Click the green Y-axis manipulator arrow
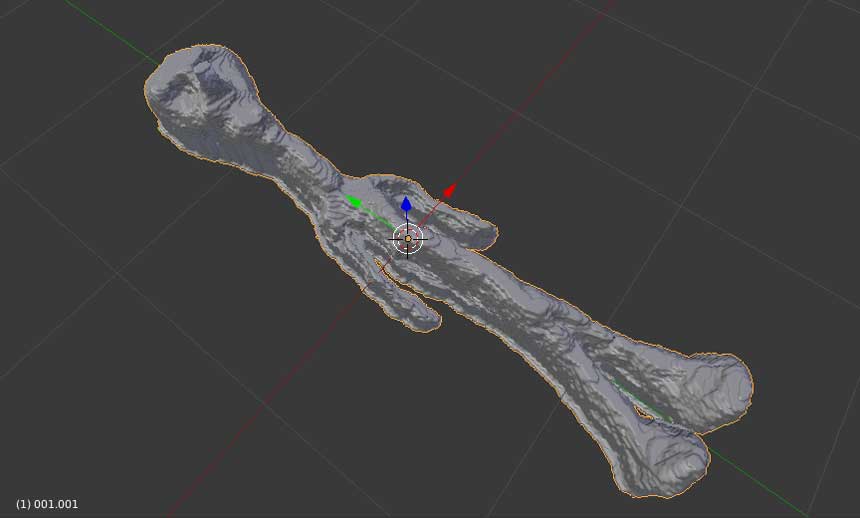The image size is (860, 518). point(354,201)
